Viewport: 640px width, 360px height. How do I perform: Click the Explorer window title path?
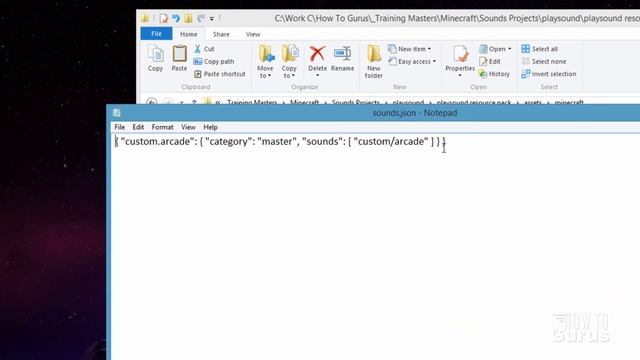(x=457, y=18)
